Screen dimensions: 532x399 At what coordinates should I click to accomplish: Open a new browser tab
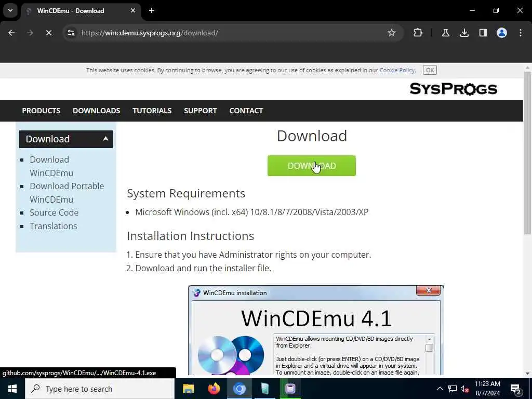(x=152, y=10)
